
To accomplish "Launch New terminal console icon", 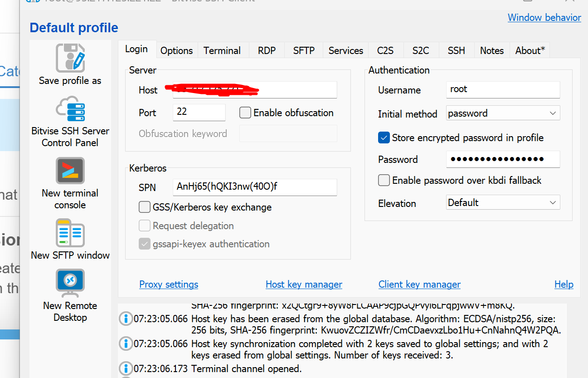I will coord(70,170).
